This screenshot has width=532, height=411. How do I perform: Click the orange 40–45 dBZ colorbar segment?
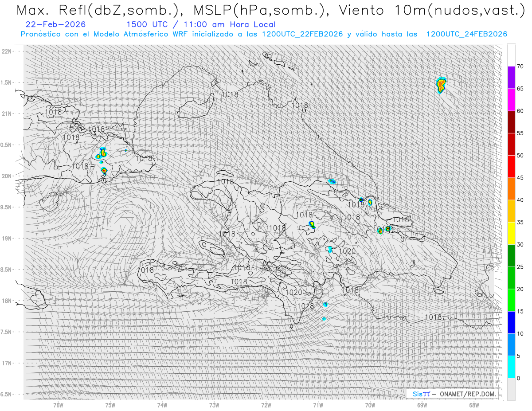click(511, 189)
